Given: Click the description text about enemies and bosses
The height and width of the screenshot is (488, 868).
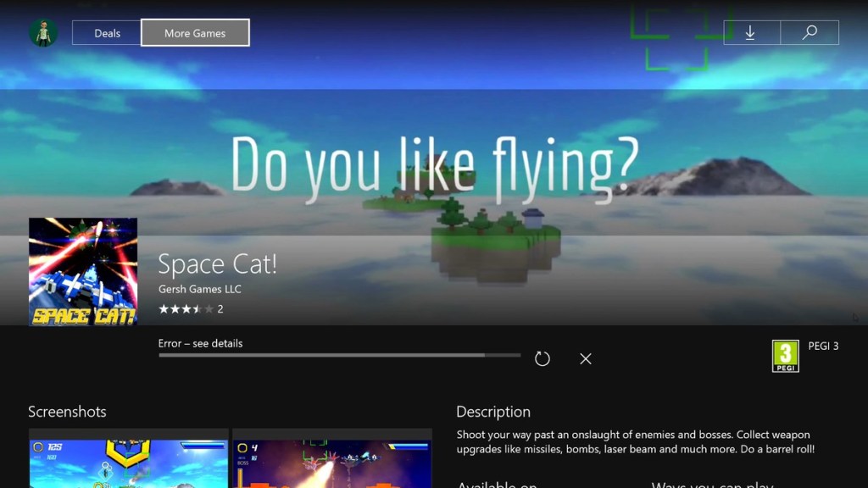Looking at the screenshot, I should pos(636,441).
